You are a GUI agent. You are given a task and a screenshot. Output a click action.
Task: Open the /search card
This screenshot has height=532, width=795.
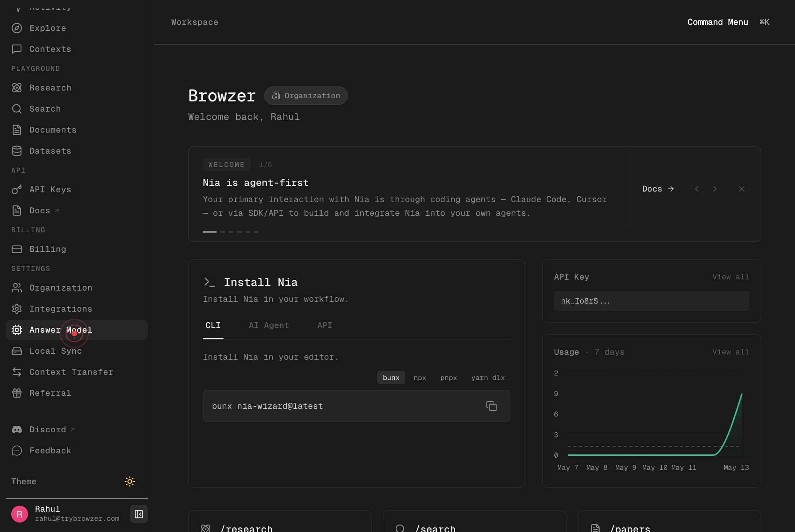[474, 521]
